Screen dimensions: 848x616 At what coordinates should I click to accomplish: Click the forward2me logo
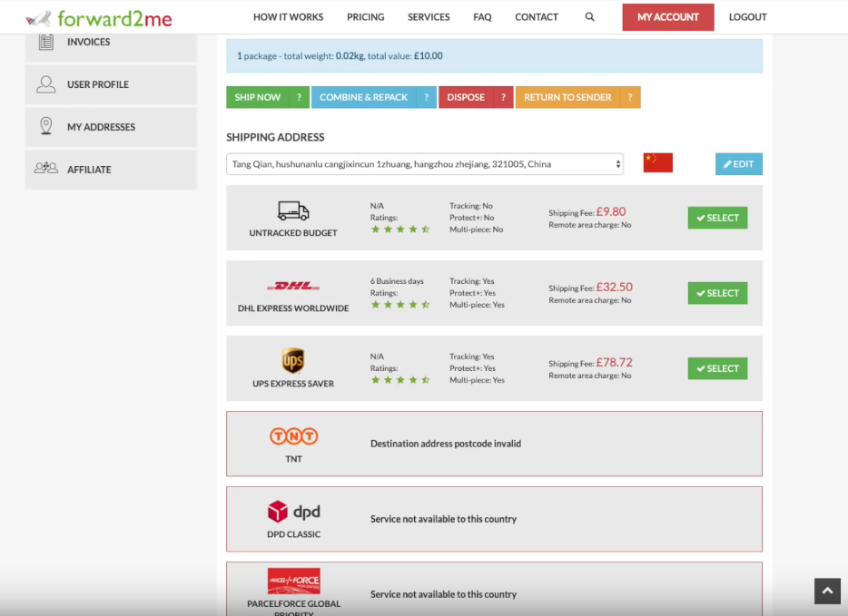point(99,18)
